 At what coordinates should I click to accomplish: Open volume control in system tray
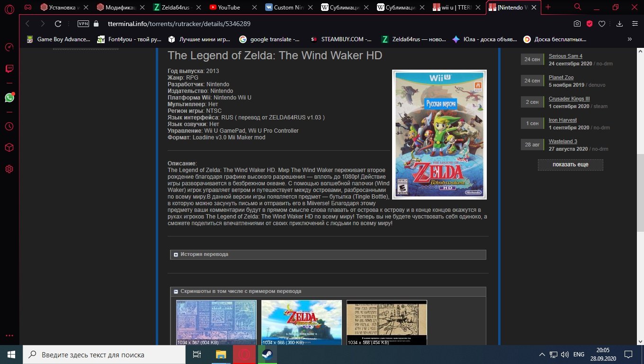565,355
